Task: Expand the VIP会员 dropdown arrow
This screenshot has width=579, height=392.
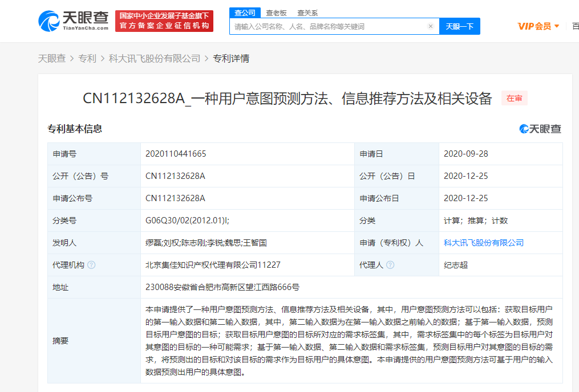Action: pos(557,26)
